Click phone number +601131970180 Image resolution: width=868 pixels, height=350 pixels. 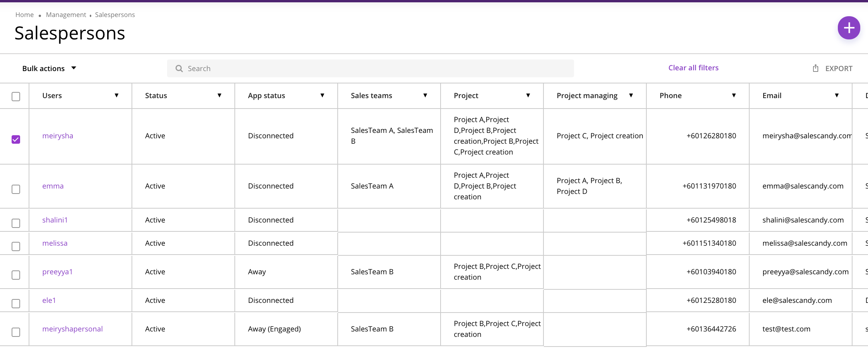point(709,186)
